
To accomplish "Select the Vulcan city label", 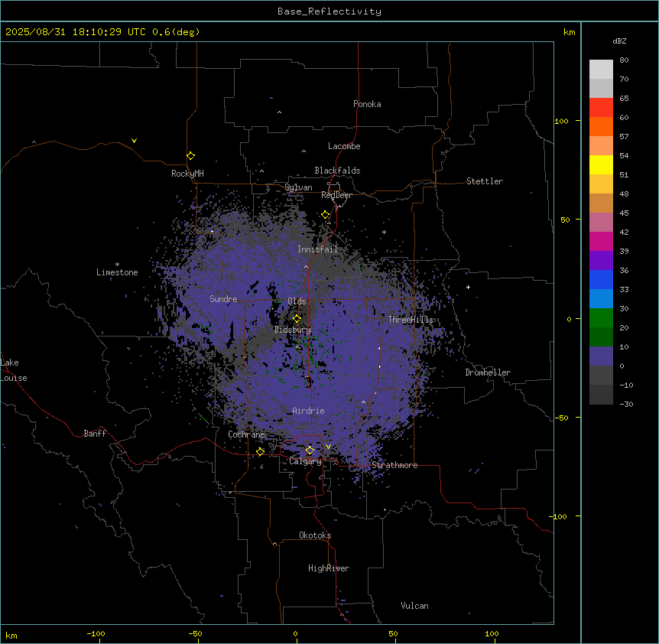I will 415,606.
